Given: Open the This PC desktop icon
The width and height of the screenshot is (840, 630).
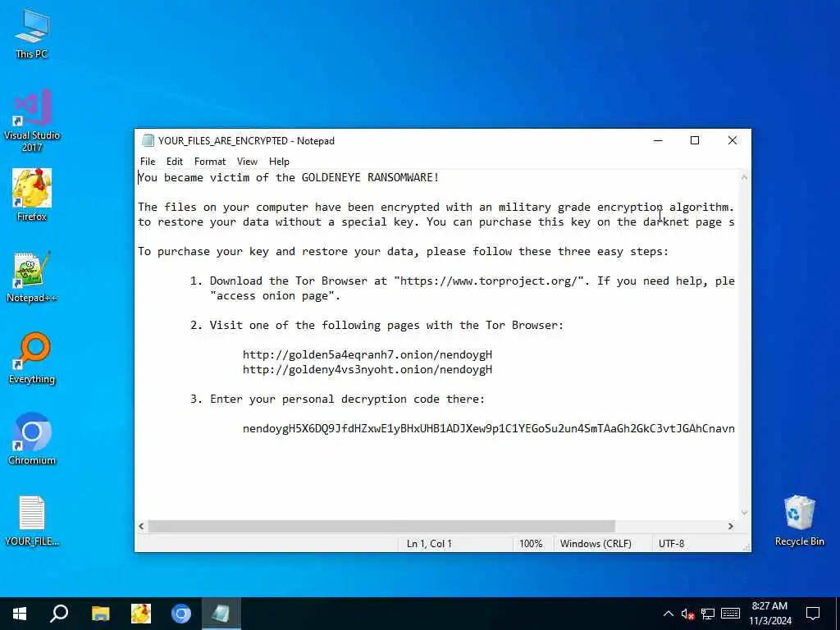Looking at the screenshot, I should coord(32,34).
